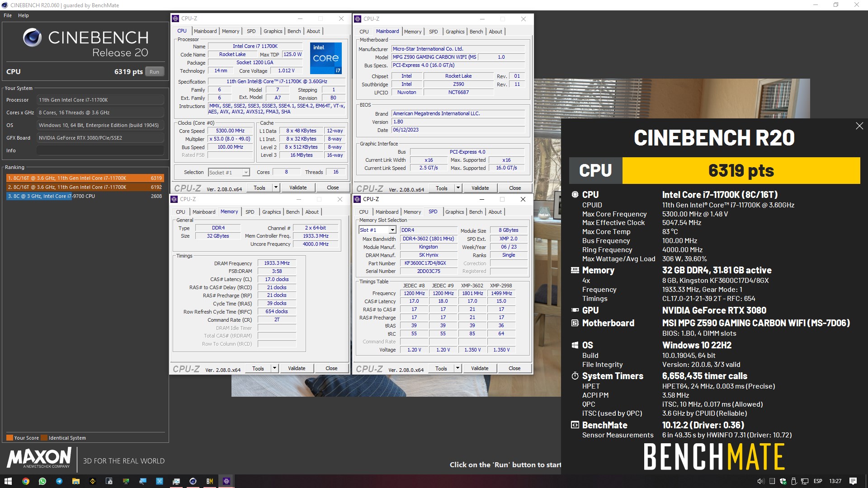
Task: Click the taskbar clock showing 13:27
Action: (835, 481)
